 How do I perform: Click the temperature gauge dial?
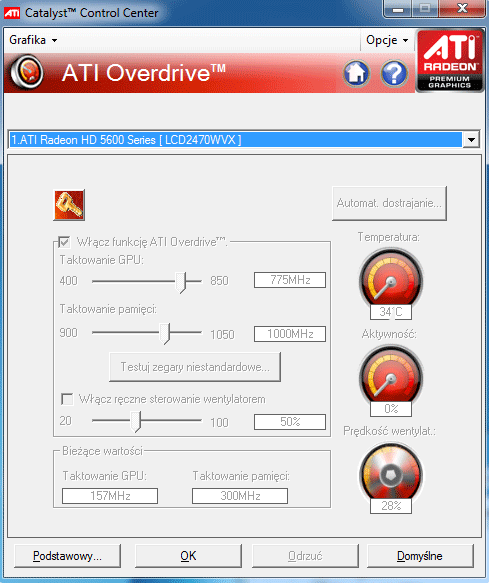[390, 280]
